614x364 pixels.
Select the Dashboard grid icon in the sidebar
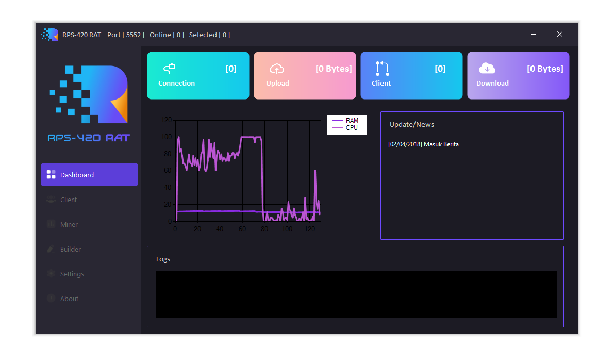(x=51, y=174)
